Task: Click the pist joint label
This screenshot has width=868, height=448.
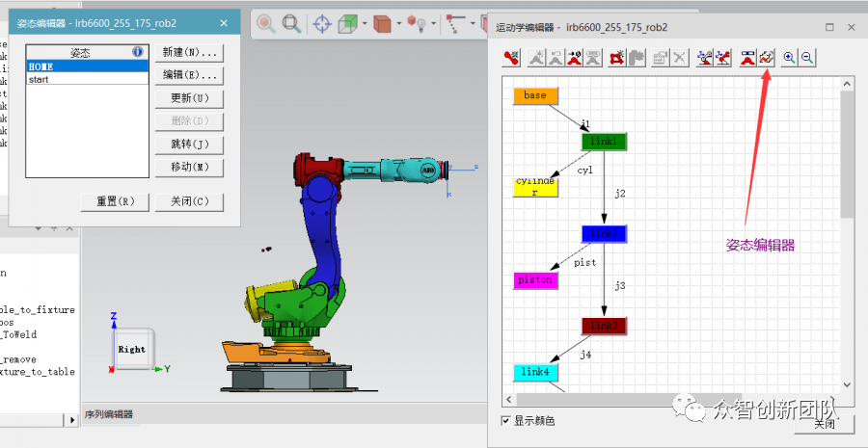Action: pyautogui.click(x=585, y=263)
